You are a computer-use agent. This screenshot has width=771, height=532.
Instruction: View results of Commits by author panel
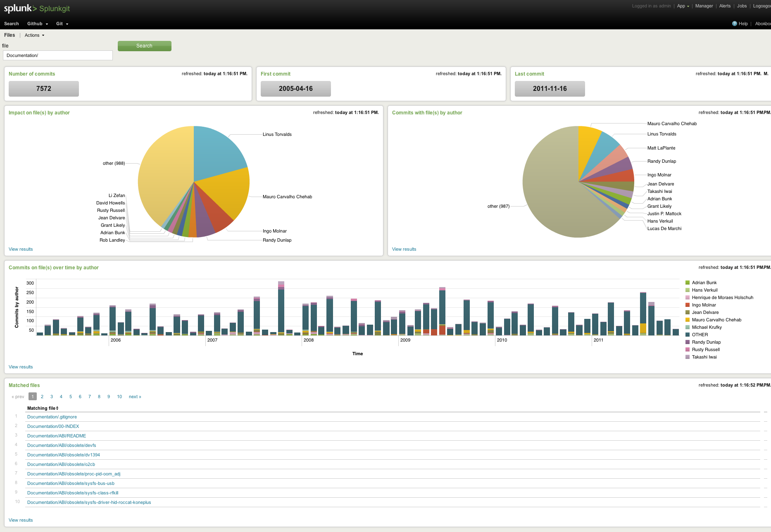pos(404,249)
